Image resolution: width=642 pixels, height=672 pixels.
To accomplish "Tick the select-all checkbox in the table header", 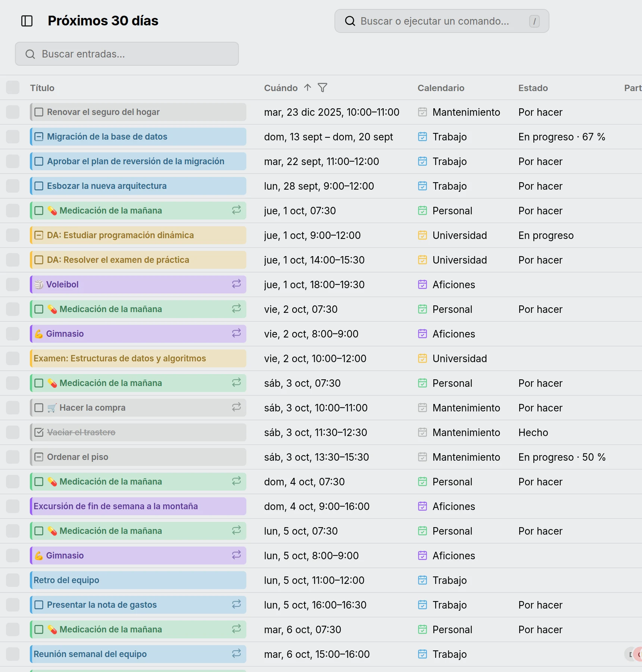I will tap(13, 88).
